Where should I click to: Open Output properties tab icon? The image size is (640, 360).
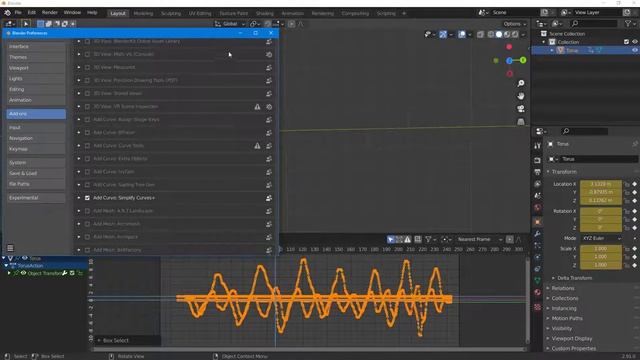(537, 172)
